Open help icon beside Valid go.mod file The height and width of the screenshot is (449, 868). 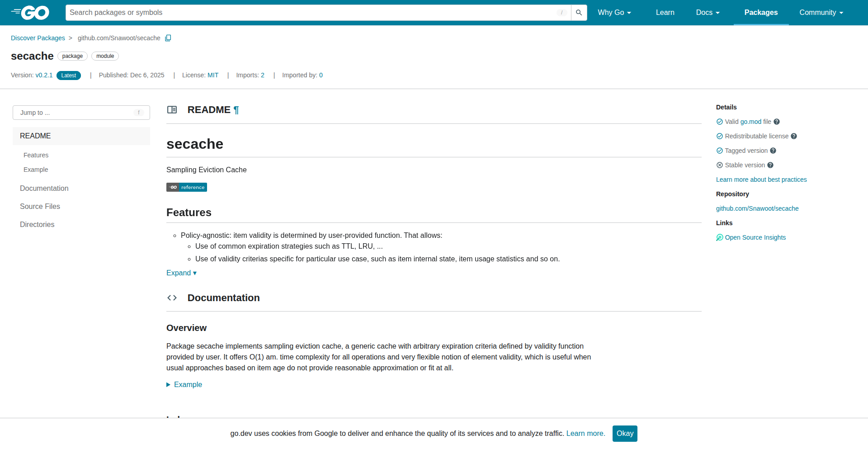pos(777,122)
